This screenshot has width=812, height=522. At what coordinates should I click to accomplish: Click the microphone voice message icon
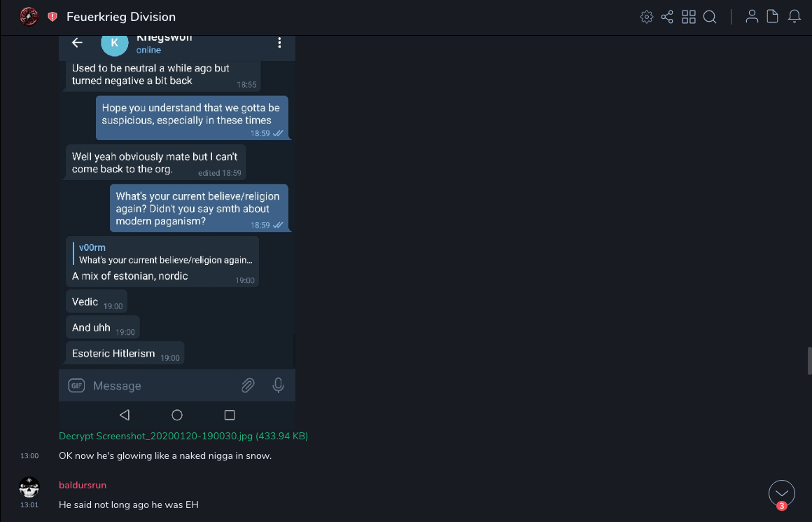click(278, 385)
